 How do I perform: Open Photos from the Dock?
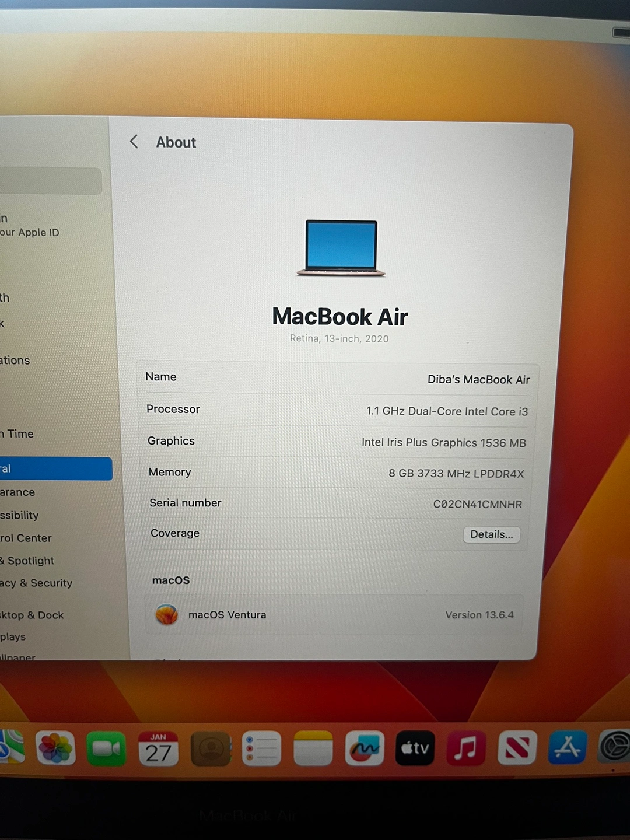click(55, 748)
